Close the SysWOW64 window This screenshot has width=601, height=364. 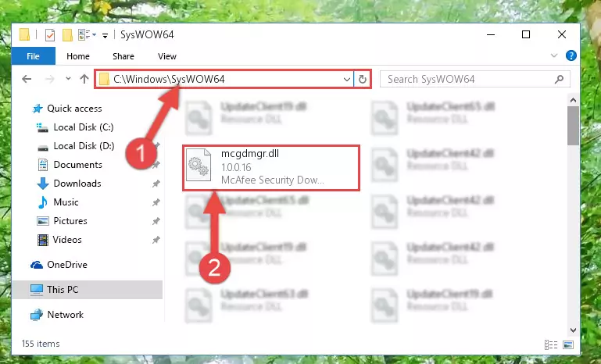[561, 34]
